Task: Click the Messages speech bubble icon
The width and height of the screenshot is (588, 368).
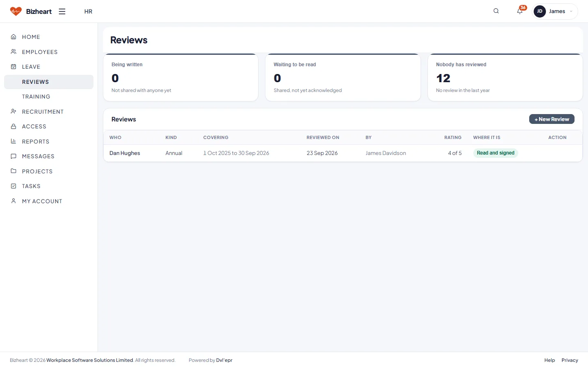Action: click(13, 156)
